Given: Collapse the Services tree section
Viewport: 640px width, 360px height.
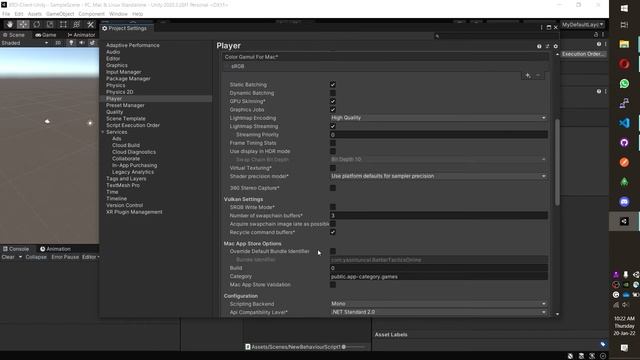Looking at the screenshot, I should tap(103, 132).
